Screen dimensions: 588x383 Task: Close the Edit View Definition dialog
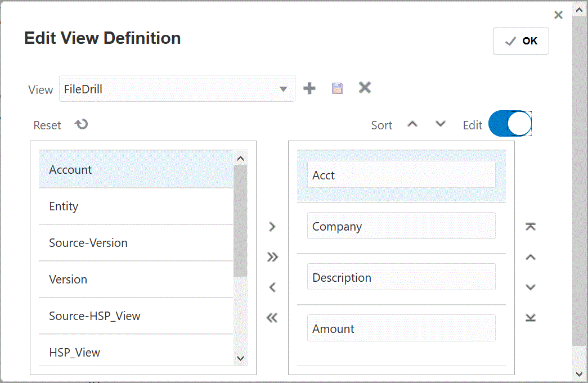click(558, 15)
